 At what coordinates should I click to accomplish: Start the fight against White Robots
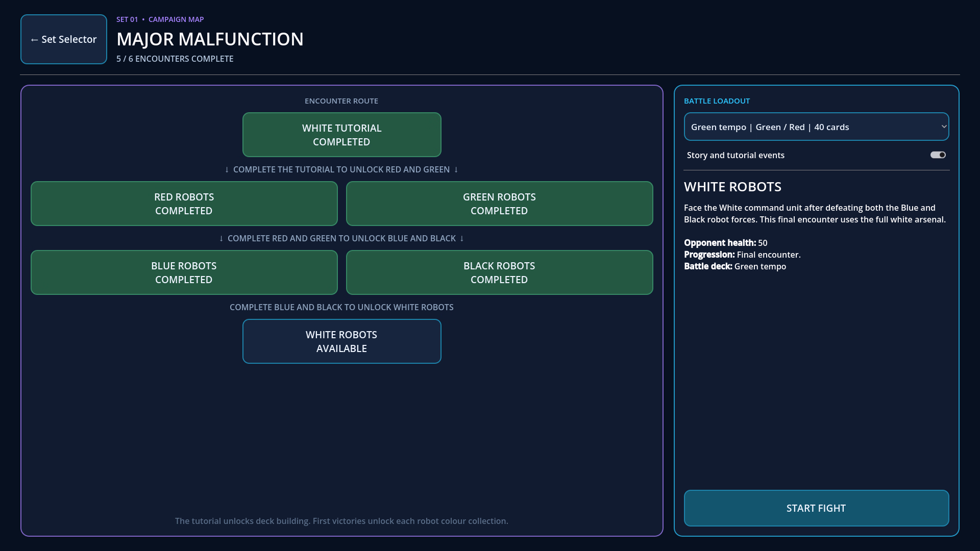(x=816, y=508)
